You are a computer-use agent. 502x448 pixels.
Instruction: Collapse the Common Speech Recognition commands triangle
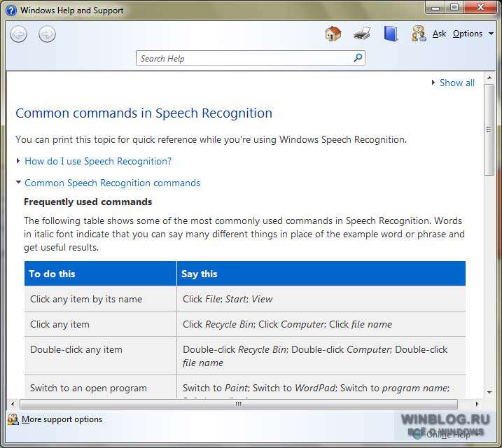point(18,183)
